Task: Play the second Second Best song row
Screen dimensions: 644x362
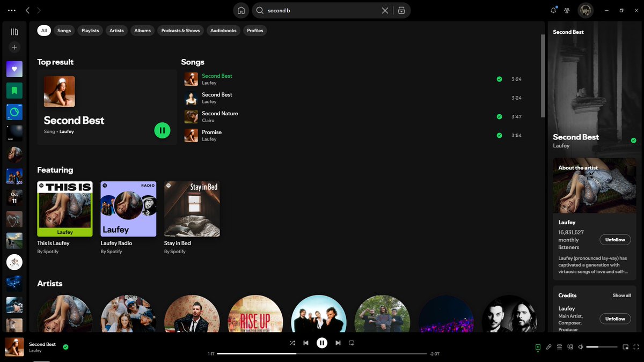Action: click(x=353, y=98)
